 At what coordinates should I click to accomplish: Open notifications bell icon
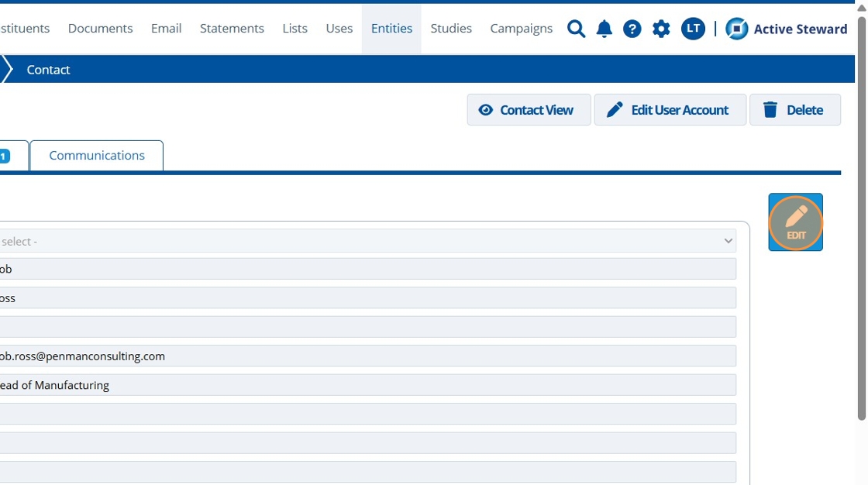coord(604,29)
